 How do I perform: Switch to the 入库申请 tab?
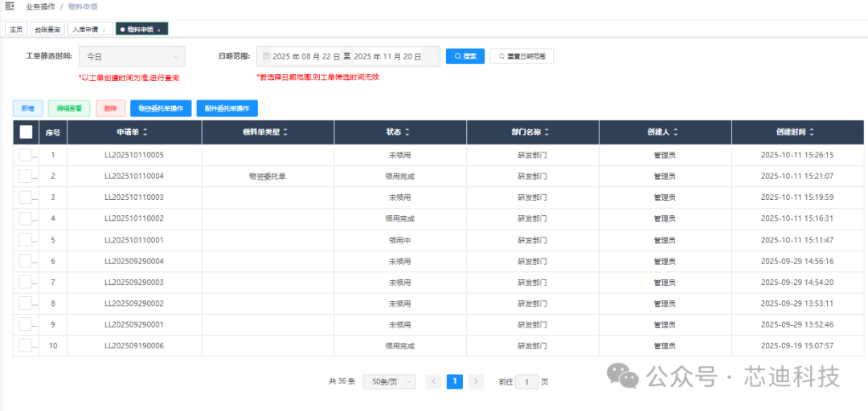tap(90, 30)
